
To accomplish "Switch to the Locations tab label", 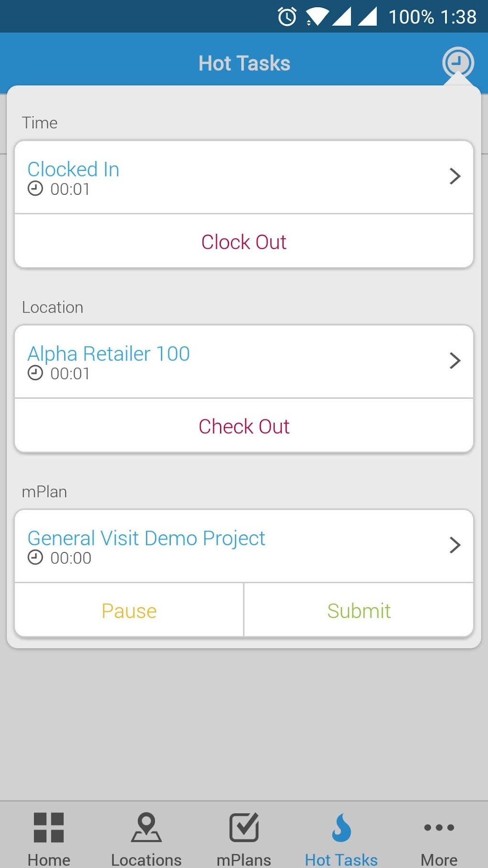I will tap(146, 859).
